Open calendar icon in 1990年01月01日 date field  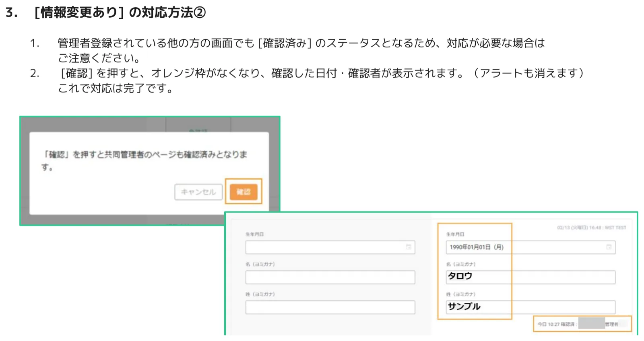pyautogui.click(x=609, y=247)
